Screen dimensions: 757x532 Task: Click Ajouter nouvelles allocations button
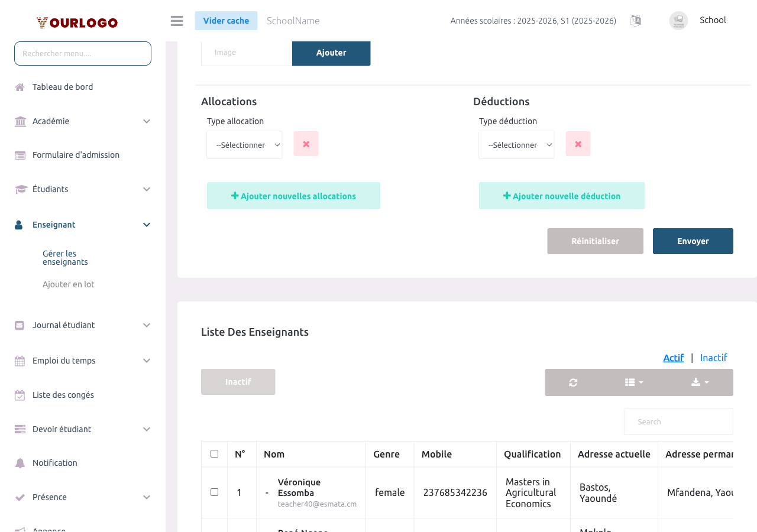click(x=293, y=196)
